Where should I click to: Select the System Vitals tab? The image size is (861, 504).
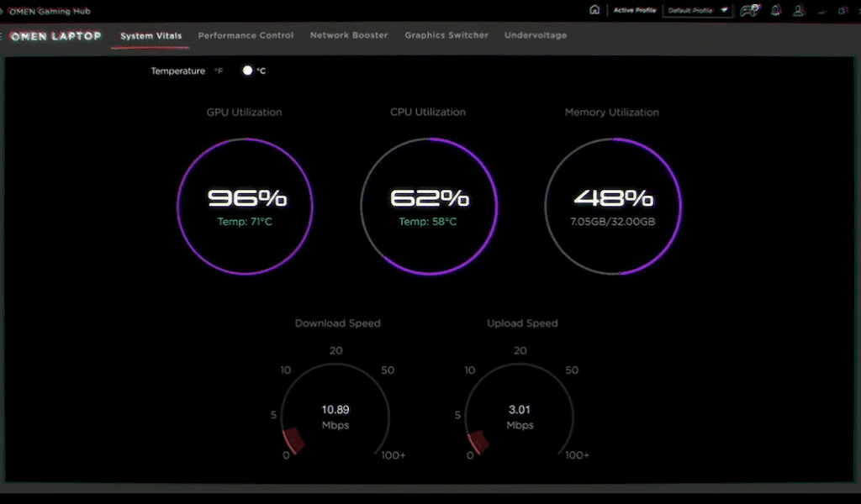(x=150, y=35)
